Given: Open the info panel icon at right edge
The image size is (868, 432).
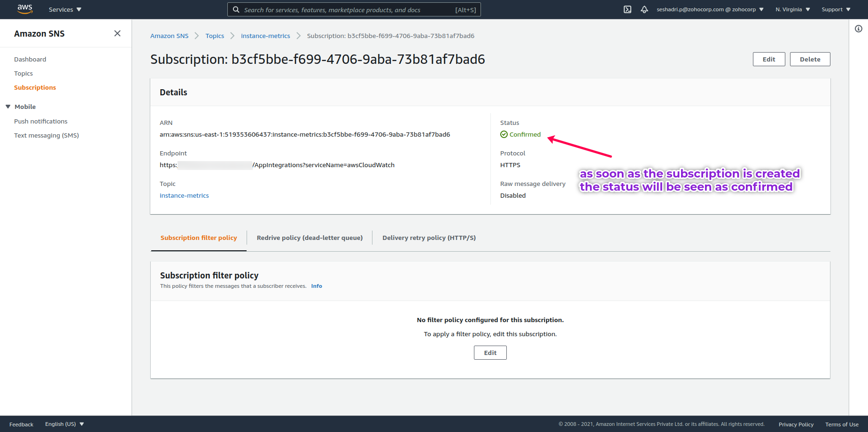Looking at the screenshot, I should tap(859, 29).
